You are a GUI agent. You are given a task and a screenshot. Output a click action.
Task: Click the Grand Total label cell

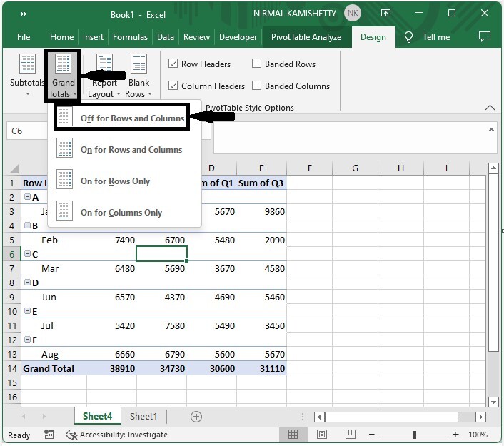pyautogui.click(x=54, y=368)
